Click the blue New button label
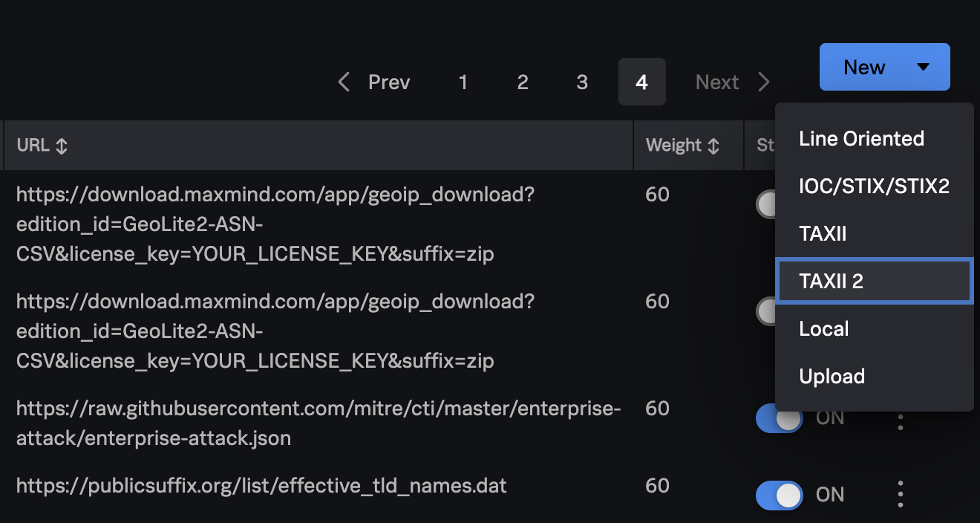 [x=864, y=67]
